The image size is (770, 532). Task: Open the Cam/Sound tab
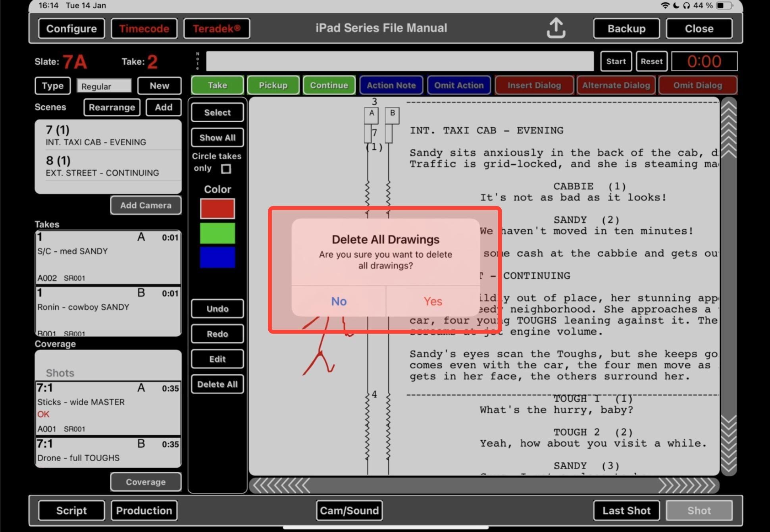click(349, 510)
